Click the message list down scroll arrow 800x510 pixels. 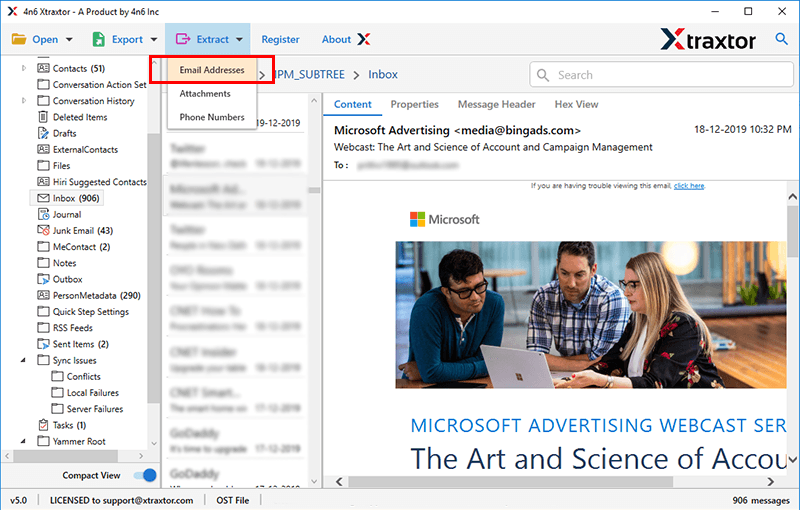click(314, 481)
